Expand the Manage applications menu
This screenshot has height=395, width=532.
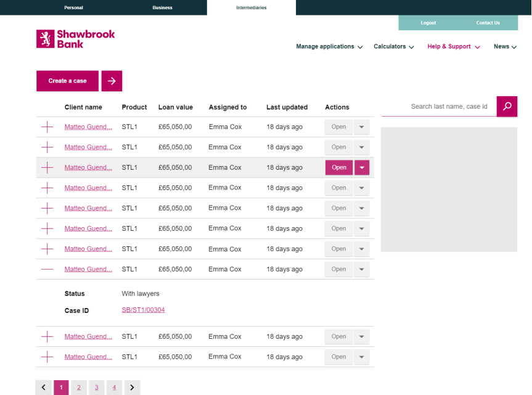(329, 47)
